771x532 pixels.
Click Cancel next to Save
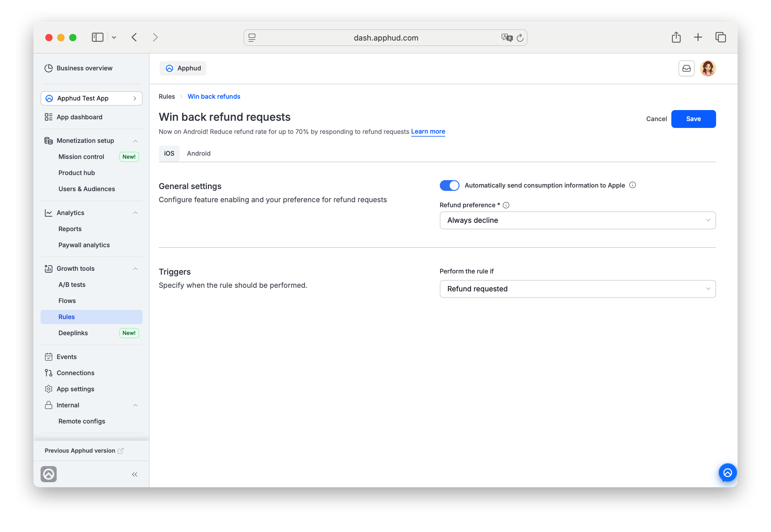point(656,119)
